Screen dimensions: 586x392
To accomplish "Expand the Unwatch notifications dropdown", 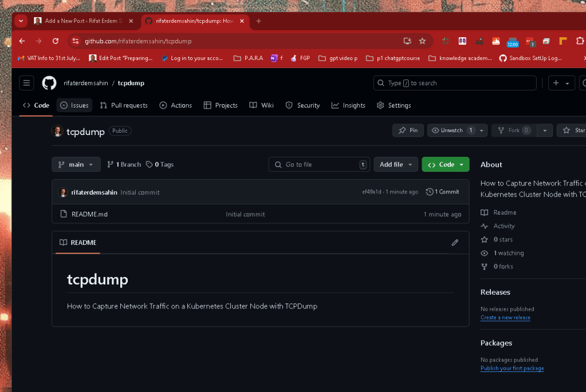I will tap(482, 130).
